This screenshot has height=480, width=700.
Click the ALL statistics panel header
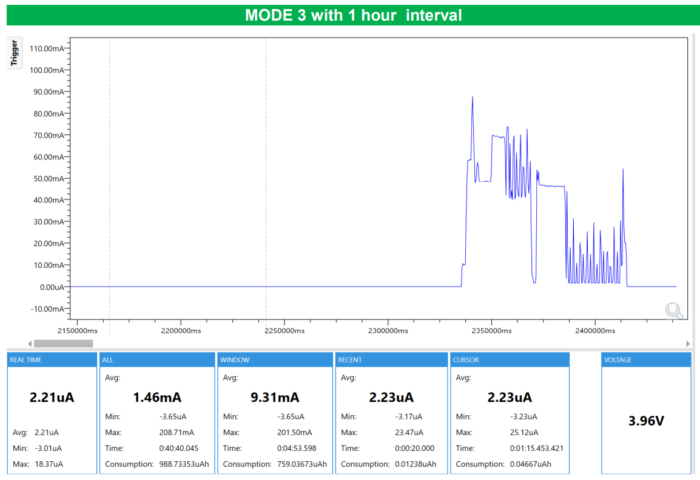click(155, 359)
